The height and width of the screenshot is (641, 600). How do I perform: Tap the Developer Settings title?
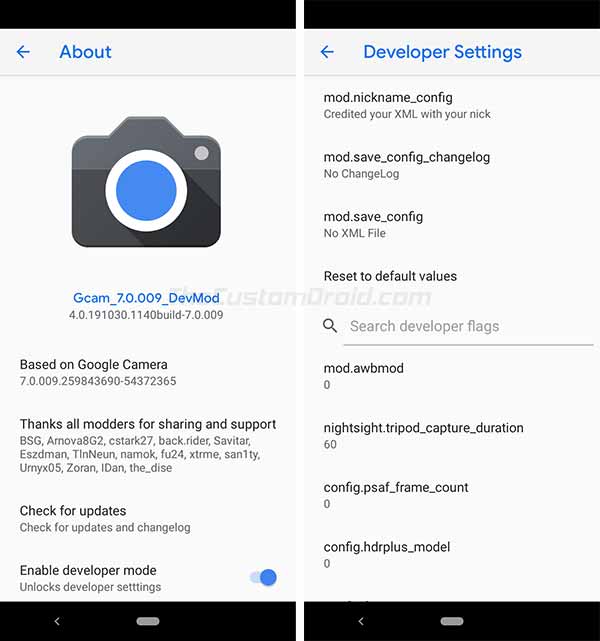pos(443,52)
